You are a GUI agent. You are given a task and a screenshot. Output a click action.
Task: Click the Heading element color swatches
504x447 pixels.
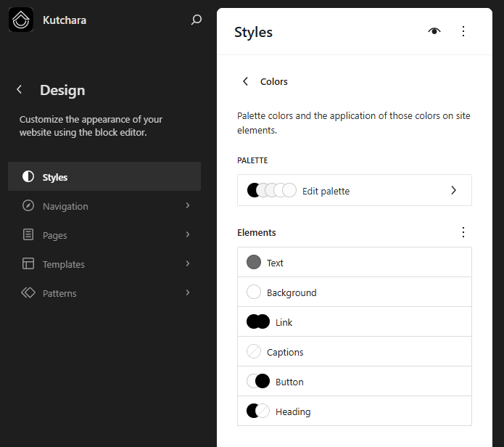pyautogui.click(x=258, y=411)
